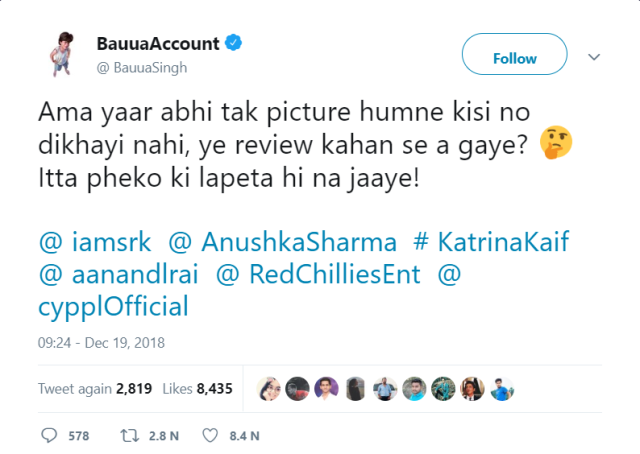Click the @BauuaSingh handle

[x=142, y=67]
